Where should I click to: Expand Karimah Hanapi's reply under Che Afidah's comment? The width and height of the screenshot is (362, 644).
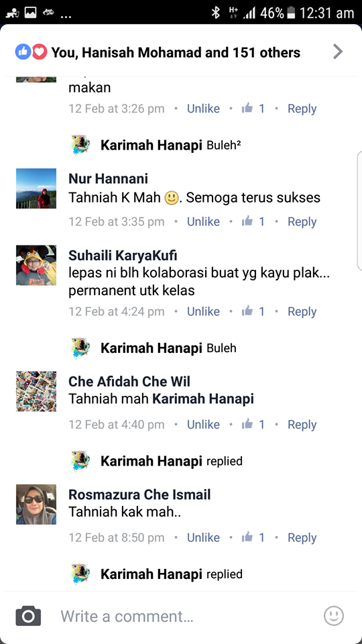tap(157, 462)
